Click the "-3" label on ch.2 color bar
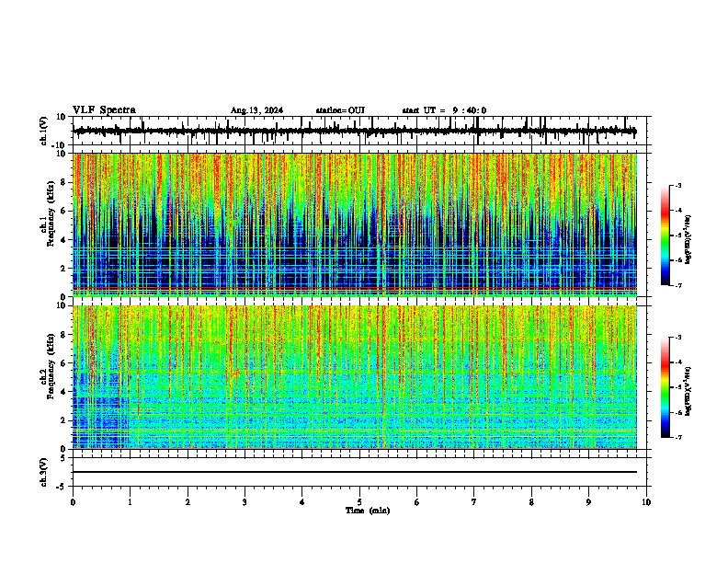 677,338
